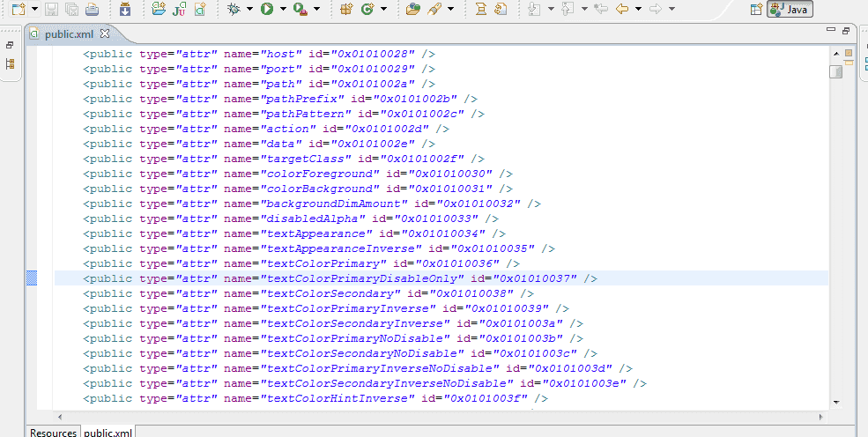Open the Forward history dropdown arrow
This screenshot has height=437, width=868.
(671, 9)
